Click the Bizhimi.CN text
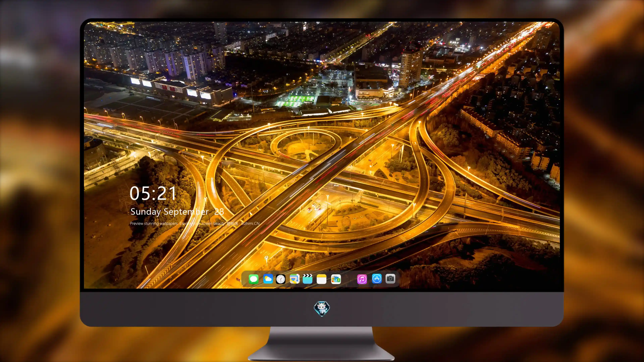 [x=250, y=223]
